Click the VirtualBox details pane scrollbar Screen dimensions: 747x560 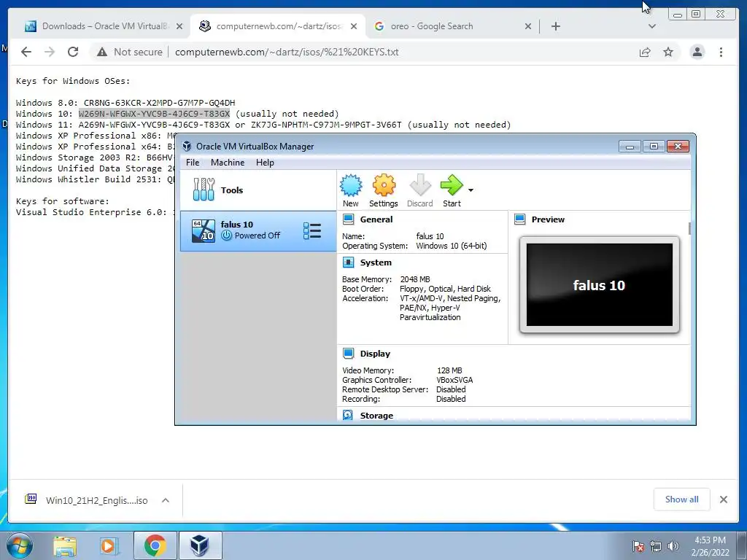click(x=689, y=228)
